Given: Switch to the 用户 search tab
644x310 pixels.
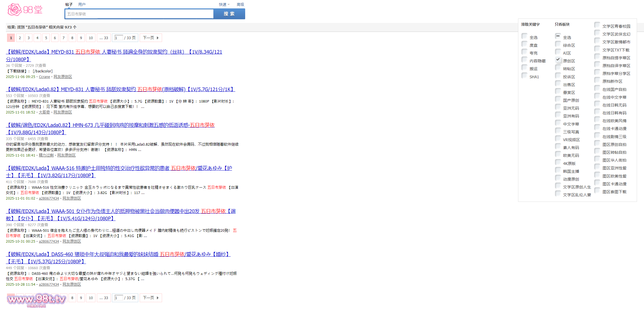Looking at the screenshot, I should (82, 4).
